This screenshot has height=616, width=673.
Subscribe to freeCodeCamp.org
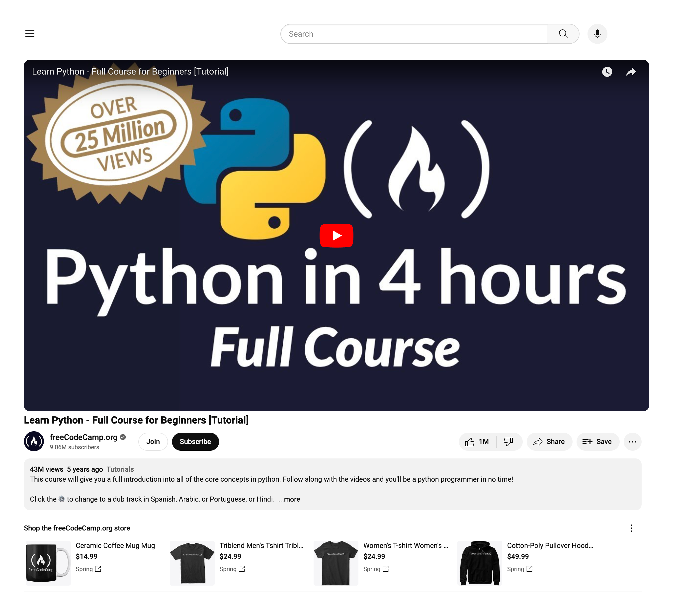point(195,441)
